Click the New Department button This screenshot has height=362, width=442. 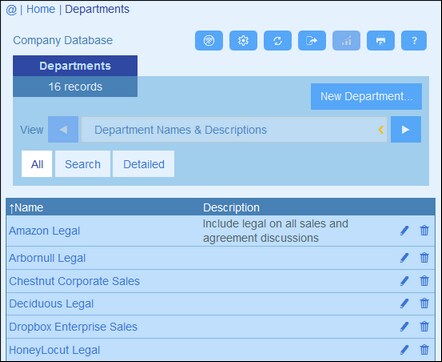pyautogui.click(x=366, y=96)
